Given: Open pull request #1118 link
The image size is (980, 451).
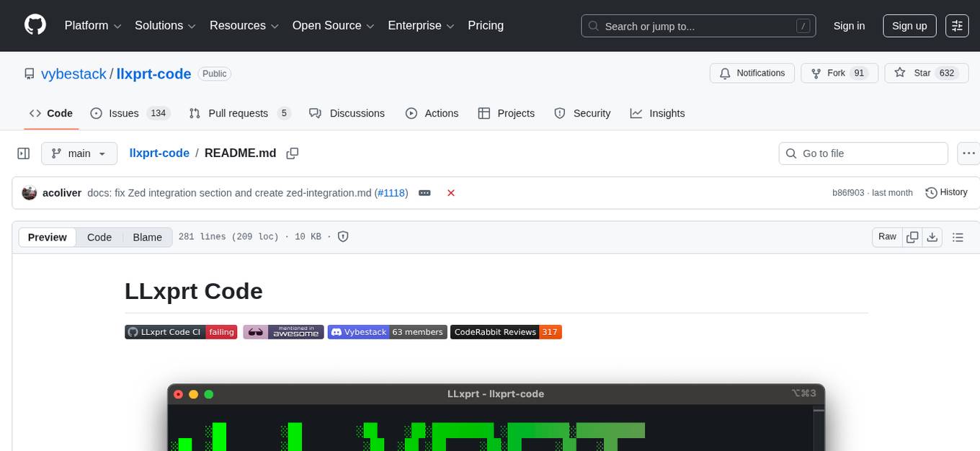Looking at the screenshot, I should click(x=391, y=192).
